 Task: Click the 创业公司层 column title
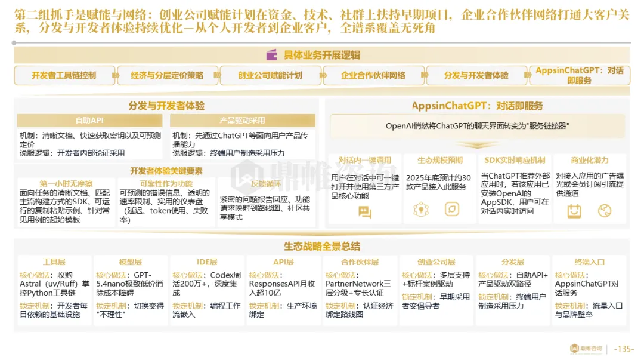(436, 262)
